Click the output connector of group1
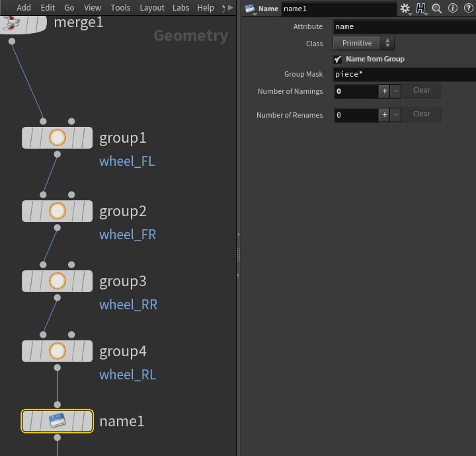 point(57,155)
